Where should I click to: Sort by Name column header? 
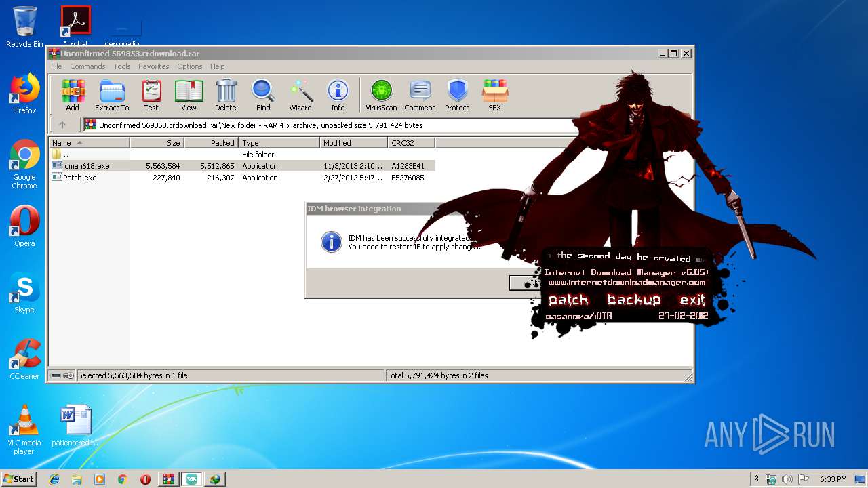click(x=90, y=142)
